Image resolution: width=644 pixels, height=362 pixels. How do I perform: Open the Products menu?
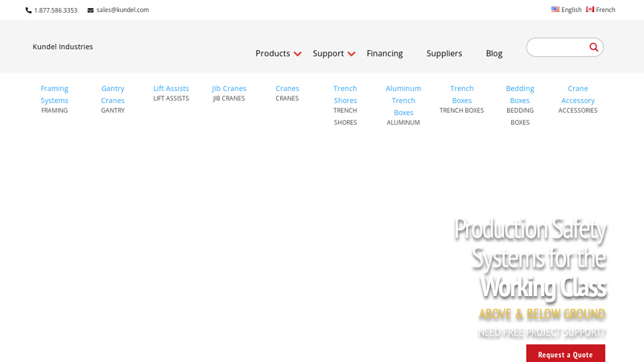tap(273, 53)
